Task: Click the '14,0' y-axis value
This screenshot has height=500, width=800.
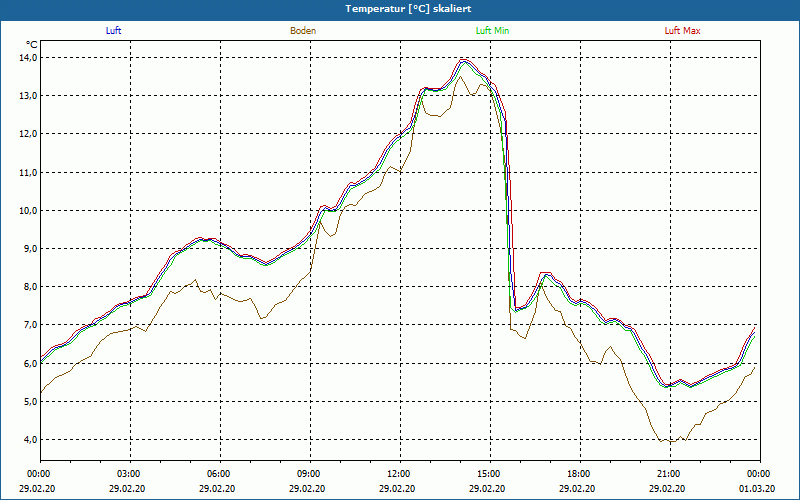Action: coord(28,58)
